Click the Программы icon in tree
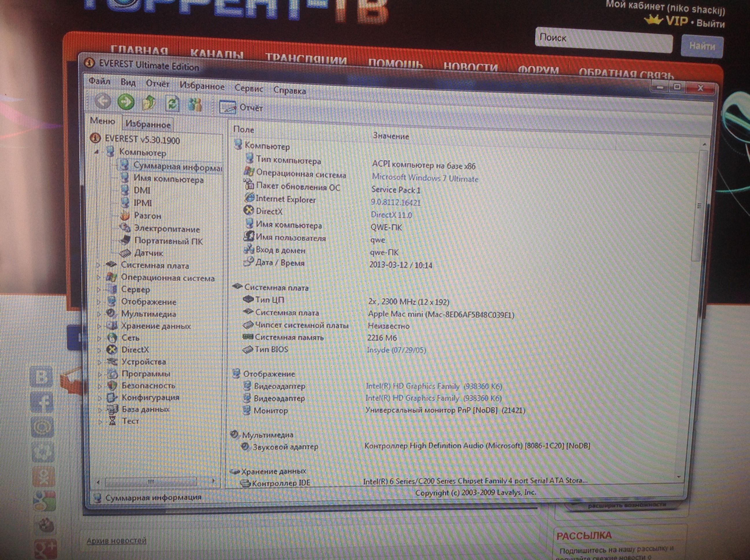This screenshot has width=750, height=560. click(x=112, y=373)
